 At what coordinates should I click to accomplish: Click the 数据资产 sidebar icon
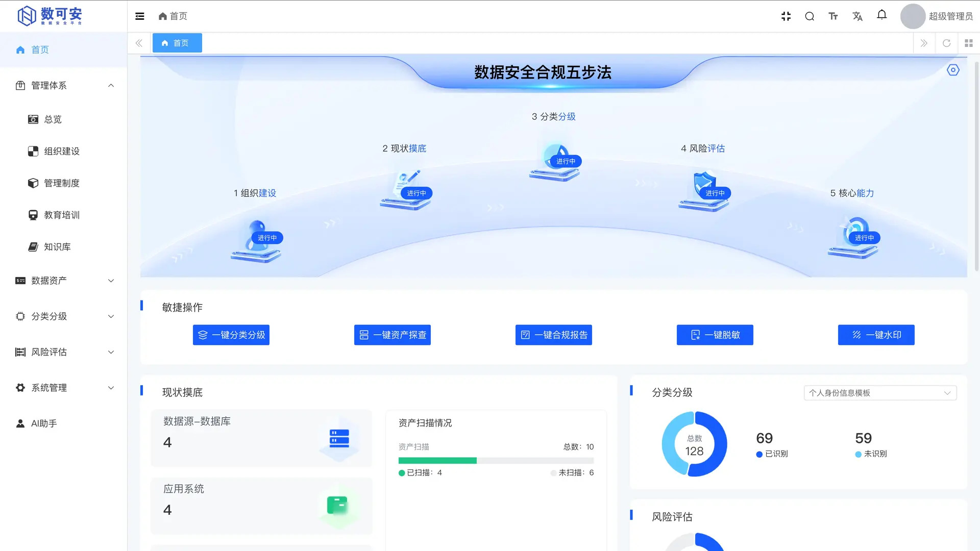(x=20, y=281)
